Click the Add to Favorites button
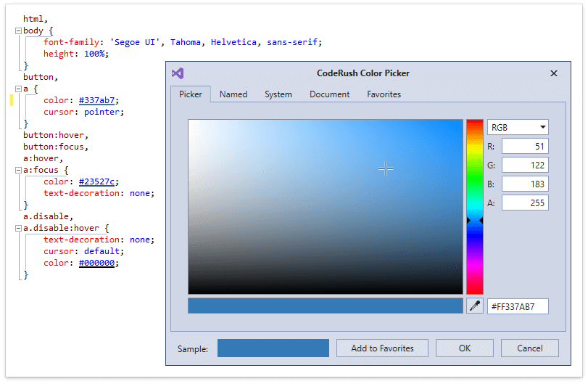588x384 pixels. point(382,348)
